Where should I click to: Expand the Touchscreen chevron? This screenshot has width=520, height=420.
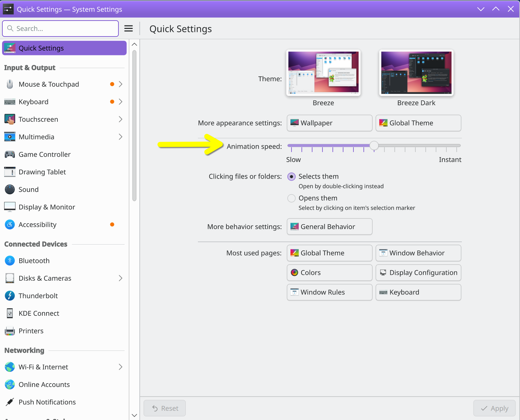point(120,119)
